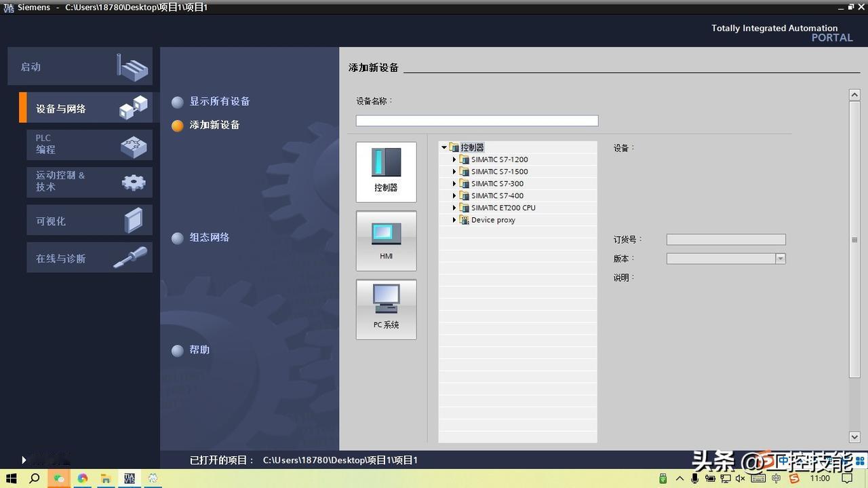The width and height of the screenshot is (868, 488).
Task: Choose the PC 系统 device type button
Action: 386,309
